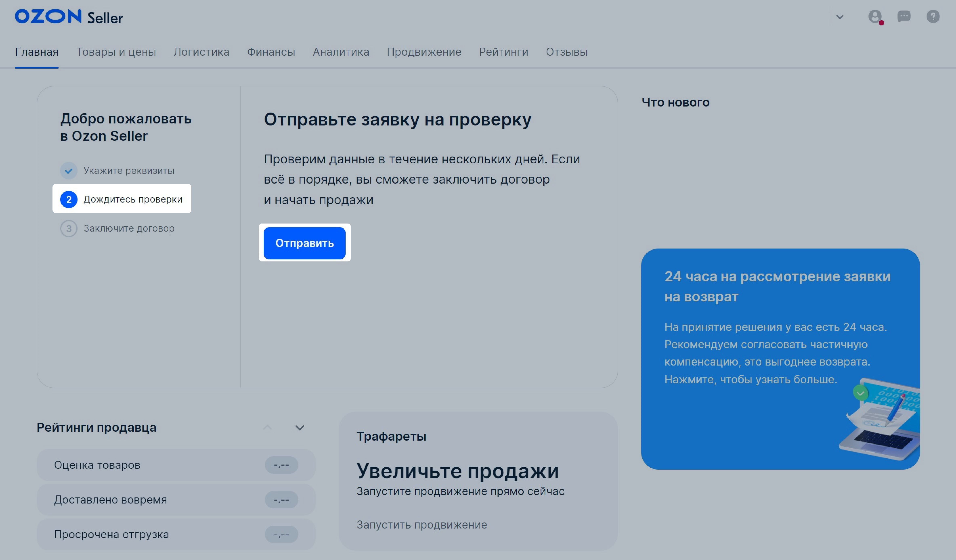Screen dimensions: 956x560
Task: Click the OZON Seller logo
Action: tap(69, 17)
